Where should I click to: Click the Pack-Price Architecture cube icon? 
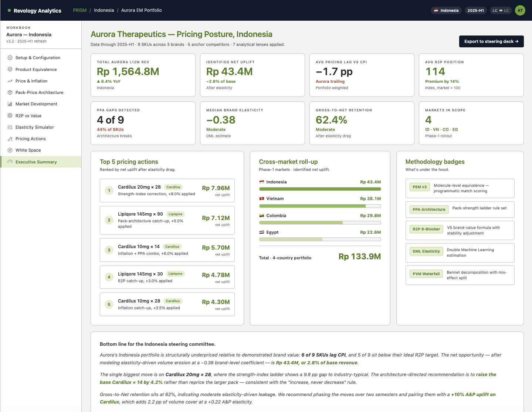(10, 92)
